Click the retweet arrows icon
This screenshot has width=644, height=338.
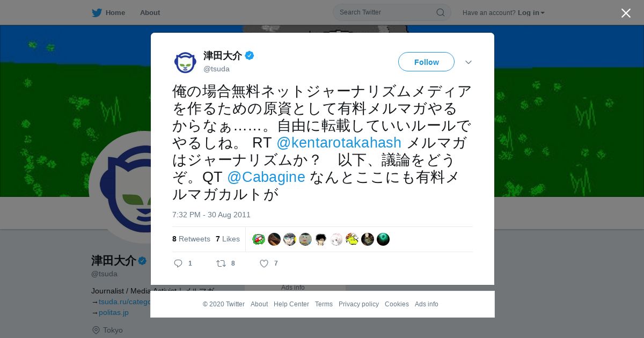[x=221, y=263]
